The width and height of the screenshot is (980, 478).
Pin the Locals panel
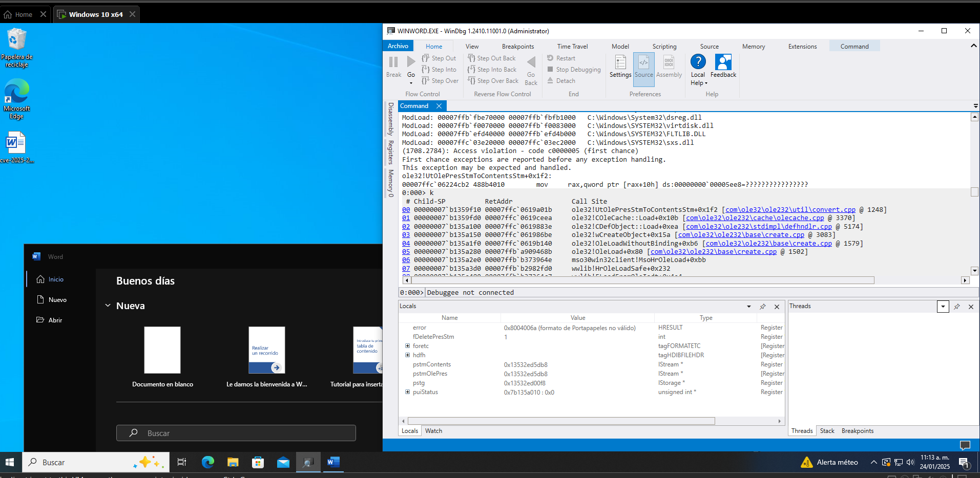[x=763, y=307]
